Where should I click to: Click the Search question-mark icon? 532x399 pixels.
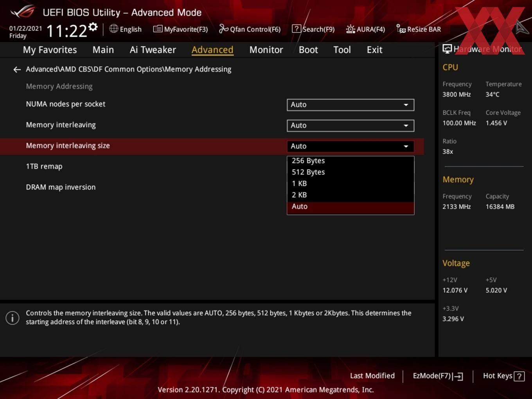(297, 29)
